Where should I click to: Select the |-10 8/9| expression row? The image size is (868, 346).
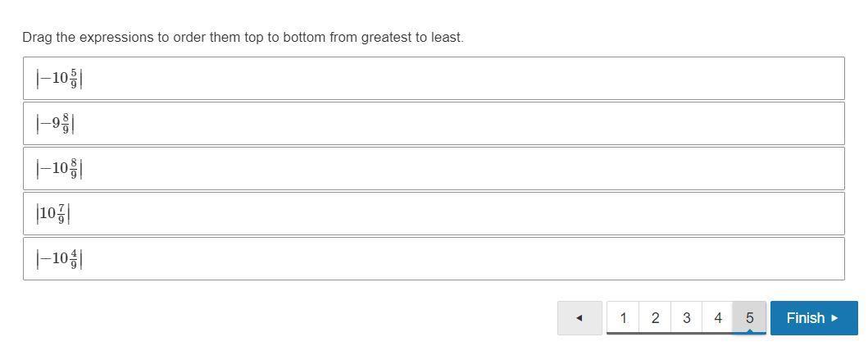[x=434, y=169]
